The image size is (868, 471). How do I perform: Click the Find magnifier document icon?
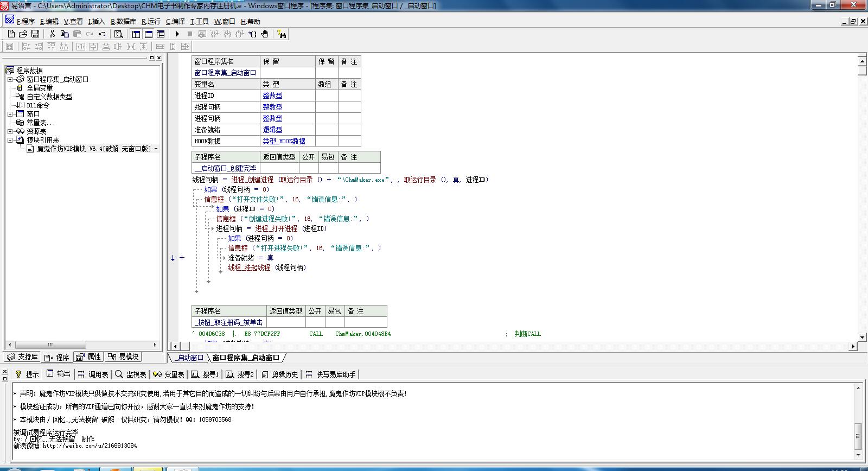pos(118,34)
